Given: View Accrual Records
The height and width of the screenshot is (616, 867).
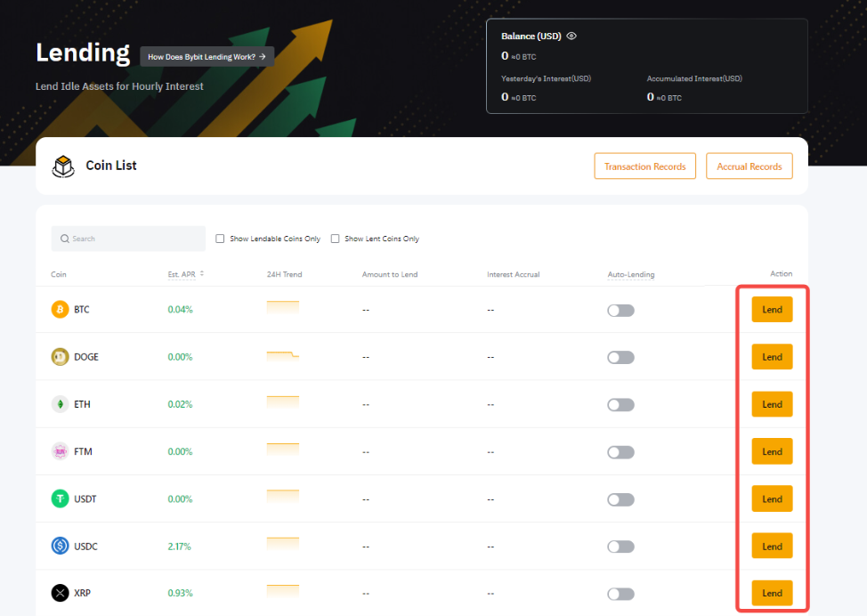Looking at the screenshot, I should pos(749,166).
